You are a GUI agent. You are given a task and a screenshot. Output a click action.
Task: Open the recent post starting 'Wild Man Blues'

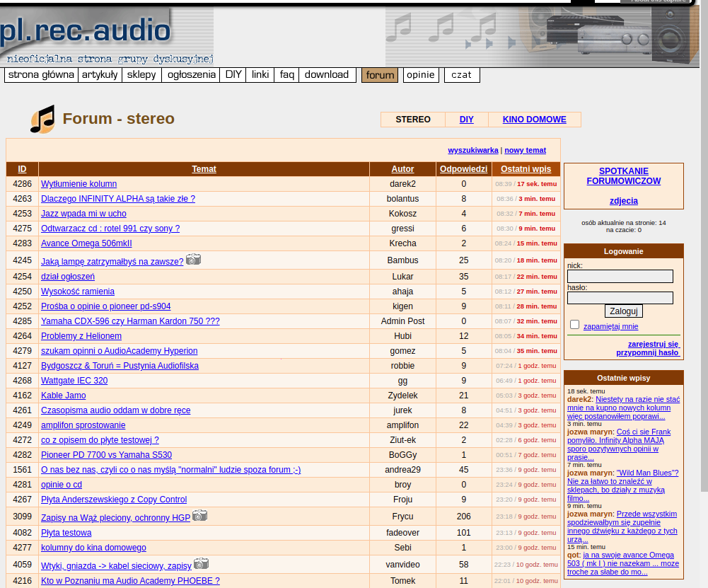pyautogui.click(x=623, y=485)
